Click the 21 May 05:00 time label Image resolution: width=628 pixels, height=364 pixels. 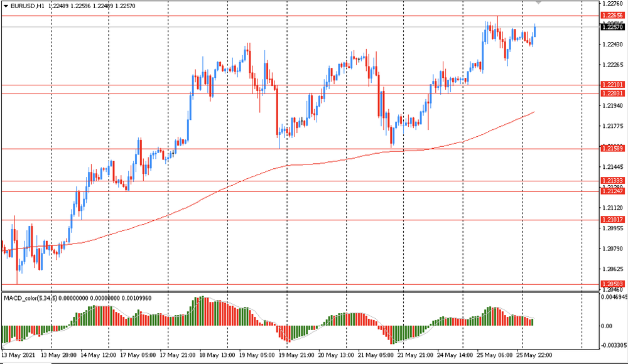point(376,355)
